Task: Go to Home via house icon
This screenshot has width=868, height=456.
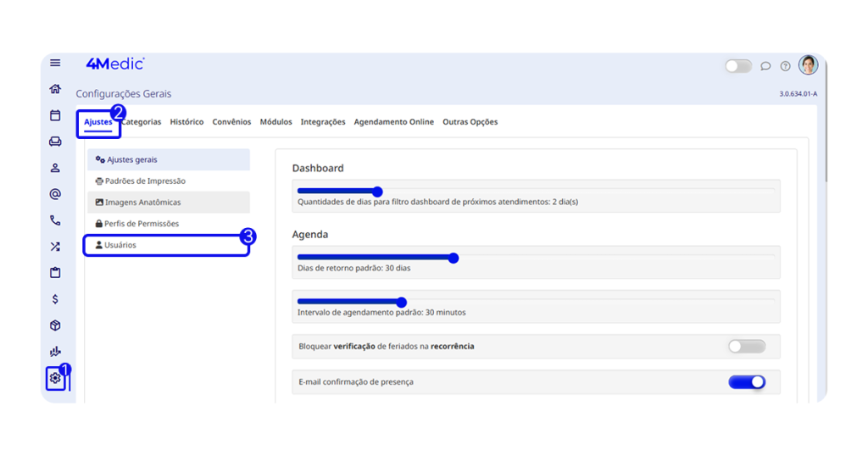Action: click(x=55, y=89)
